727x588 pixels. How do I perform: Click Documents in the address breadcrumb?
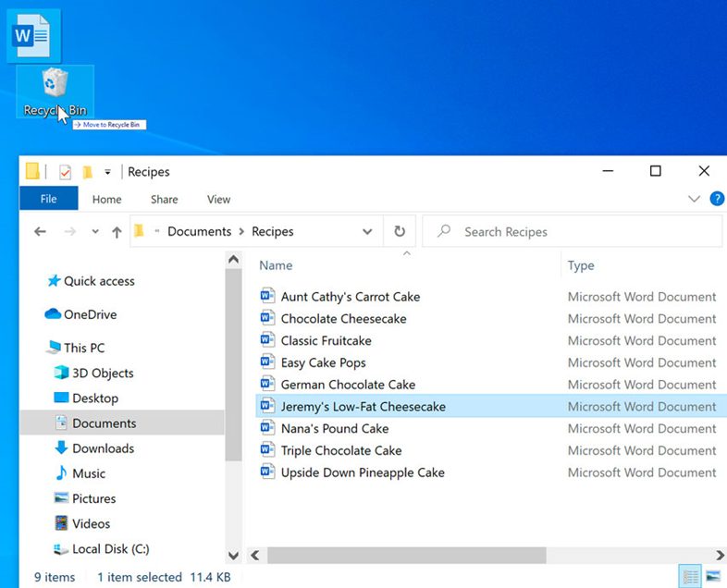(200, 231)
